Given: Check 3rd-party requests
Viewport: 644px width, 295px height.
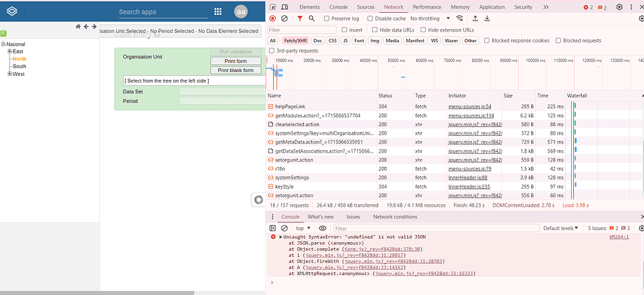Looking at the screenshot, I should [x=272, y=51].
